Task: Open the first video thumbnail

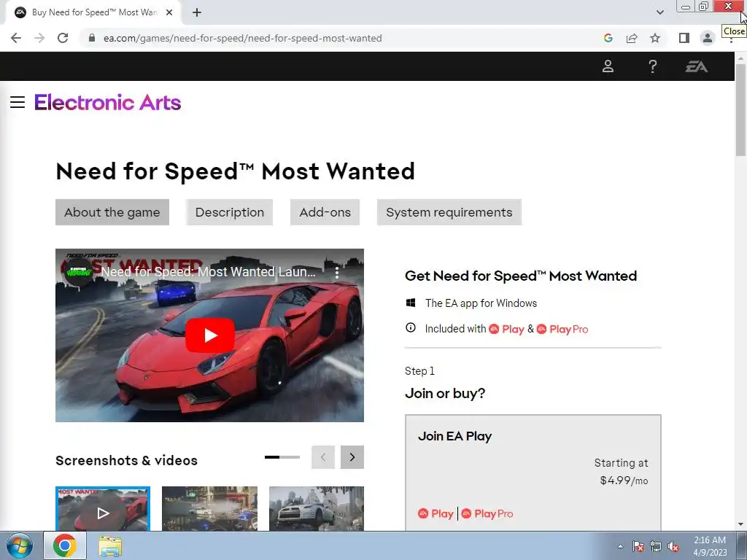Action: tap(103, 508)
